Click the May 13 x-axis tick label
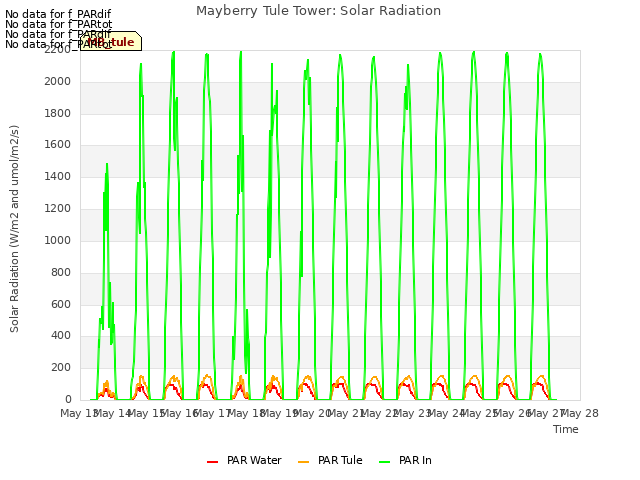Screen dimensions: 640x480 tap(78, 413)
